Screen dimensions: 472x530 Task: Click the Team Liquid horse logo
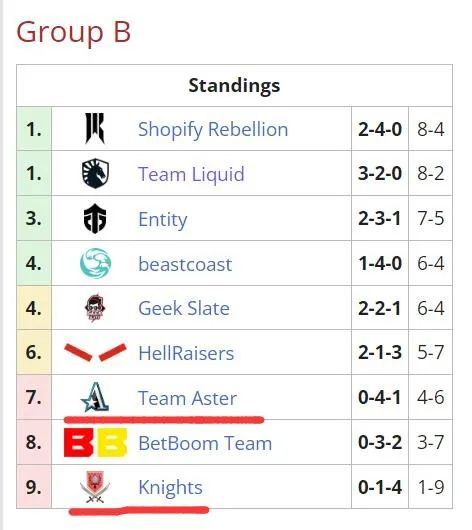coord(95,173)
